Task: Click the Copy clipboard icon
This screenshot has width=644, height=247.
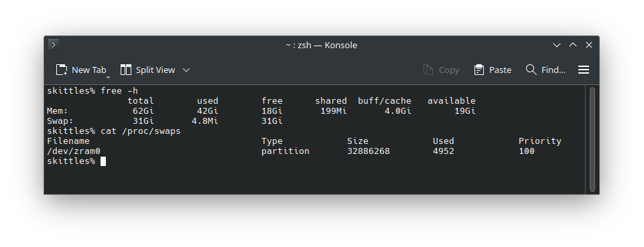Action: tap(428, 70)
